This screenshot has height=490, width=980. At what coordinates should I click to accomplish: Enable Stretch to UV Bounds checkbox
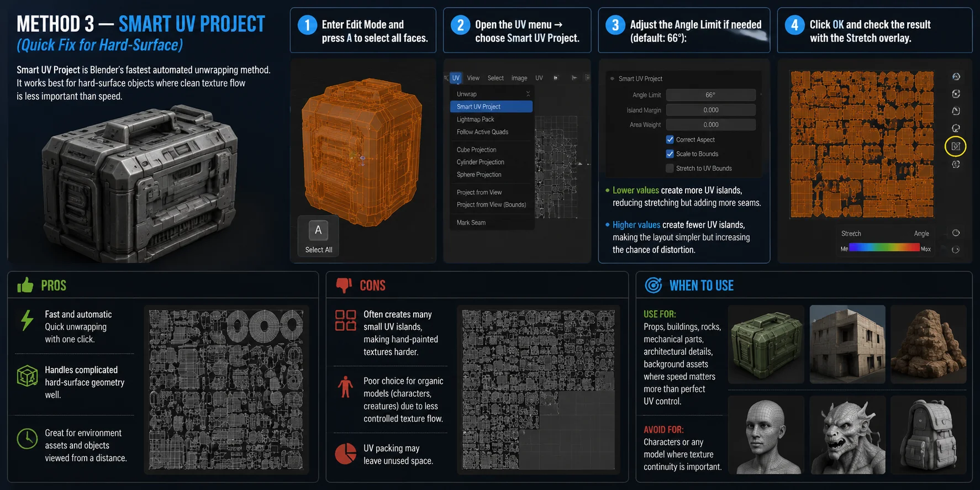(670, 168)
